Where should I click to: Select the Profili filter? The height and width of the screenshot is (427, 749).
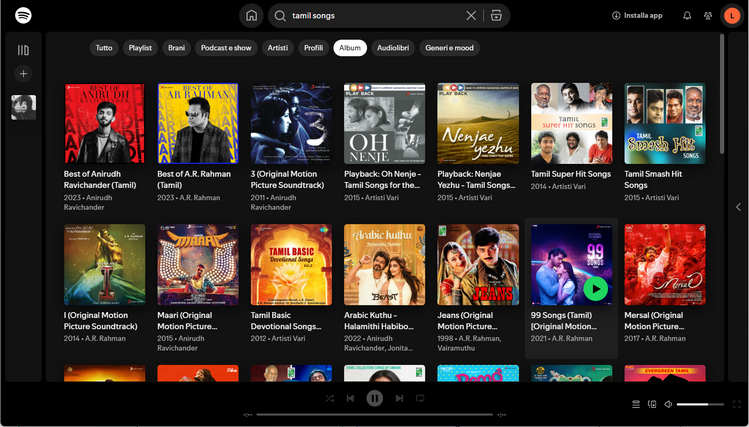click(313, 48)
